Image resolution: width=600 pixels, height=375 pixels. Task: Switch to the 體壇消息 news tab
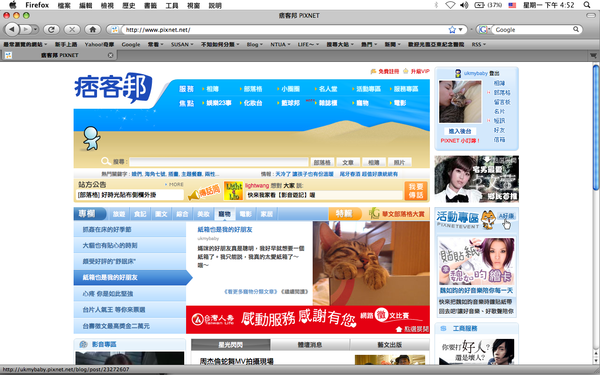coord(310,345)
